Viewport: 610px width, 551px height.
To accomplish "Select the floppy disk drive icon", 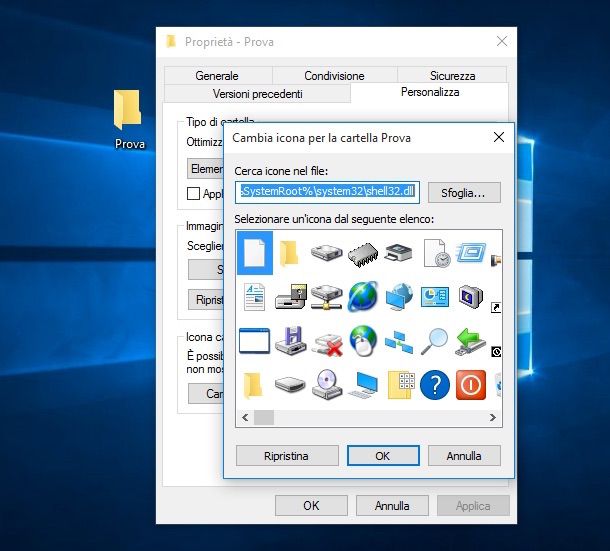I will click(290, 340).
